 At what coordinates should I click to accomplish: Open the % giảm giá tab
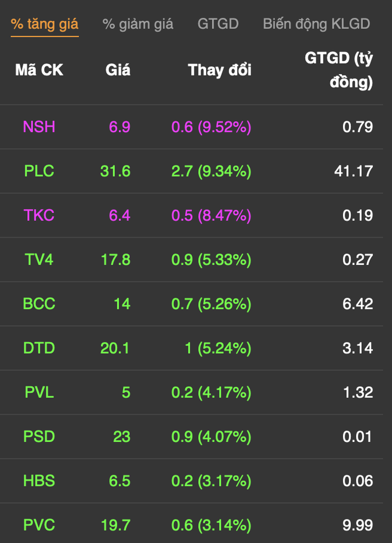[138, 24]
